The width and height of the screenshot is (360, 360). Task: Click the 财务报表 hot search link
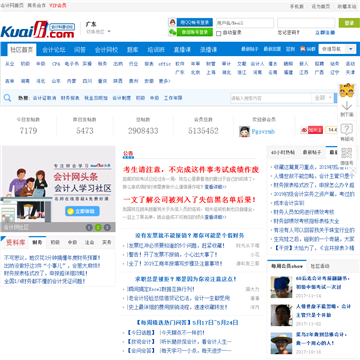[70, 98]
